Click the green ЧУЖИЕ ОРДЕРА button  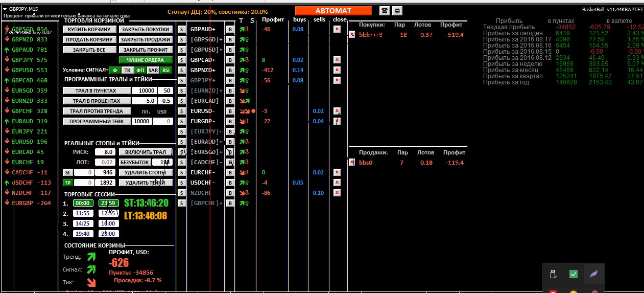tap(146, 60)
